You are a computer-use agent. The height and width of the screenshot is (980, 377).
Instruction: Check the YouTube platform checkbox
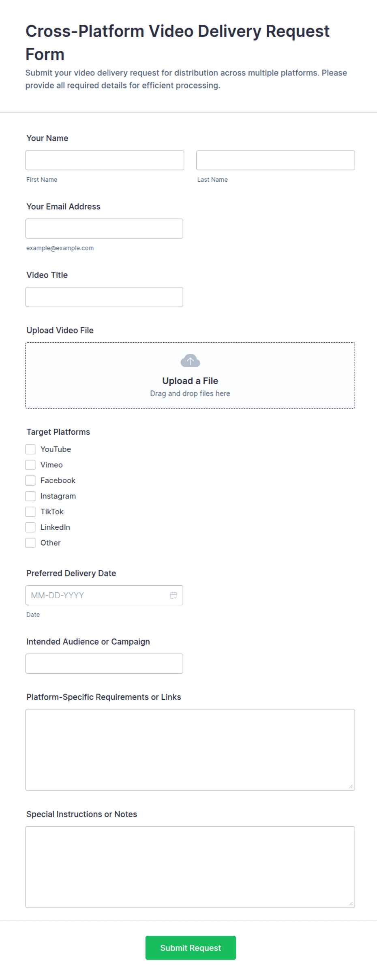click(30, 449)
